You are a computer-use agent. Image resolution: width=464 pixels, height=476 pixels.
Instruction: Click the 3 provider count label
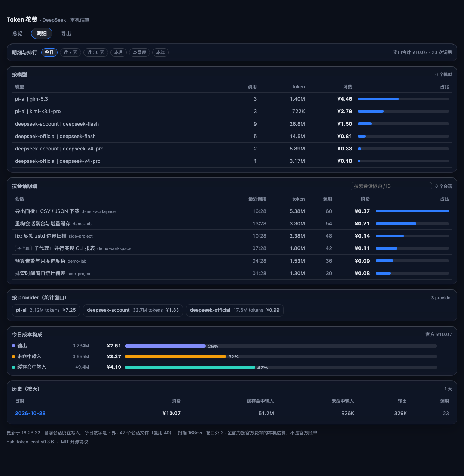tap(442, 298)
